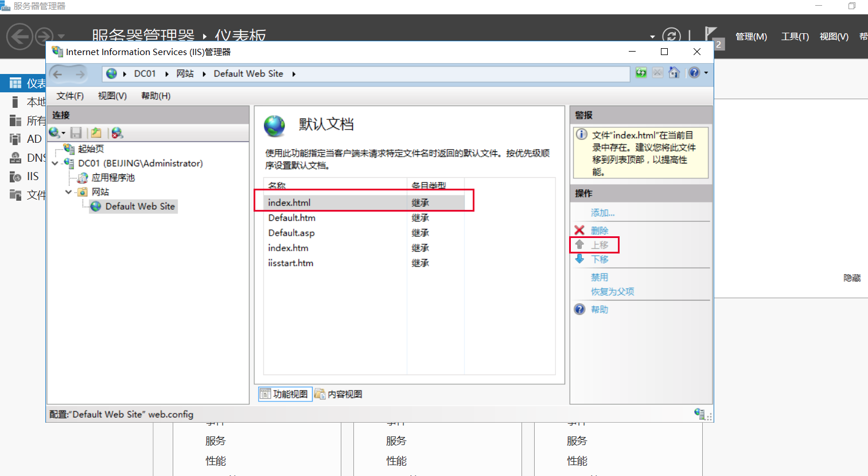The image size is (868, 476).
Task: Open the 文件(F) menu
Action: (70, 96)
